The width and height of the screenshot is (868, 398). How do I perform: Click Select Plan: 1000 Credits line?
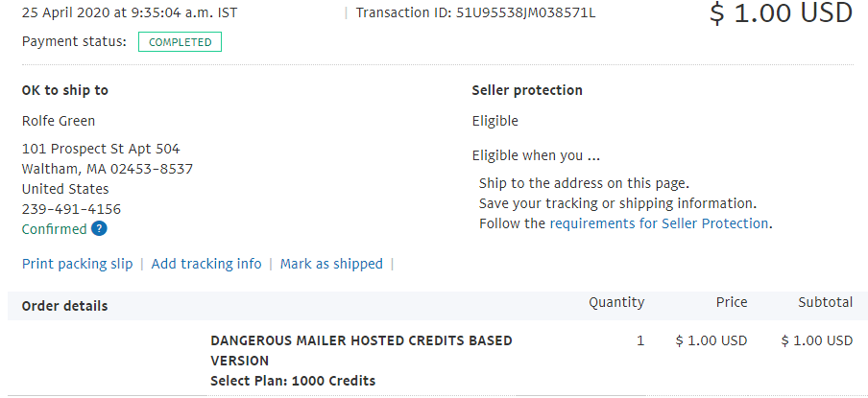point(293,381)
